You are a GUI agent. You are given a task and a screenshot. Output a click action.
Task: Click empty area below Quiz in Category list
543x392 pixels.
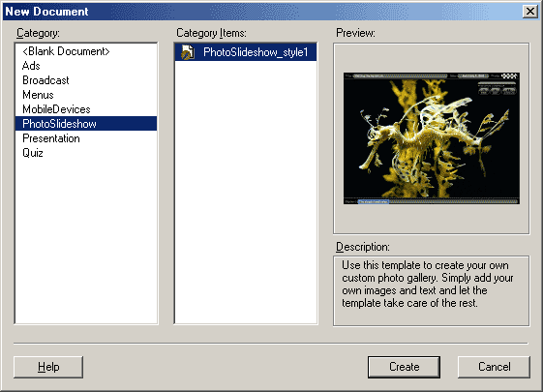pos(86,241)
